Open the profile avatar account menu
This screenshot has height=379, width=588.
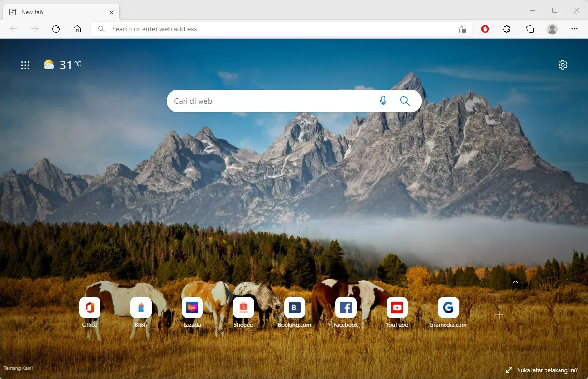pyautogui.click(x=552, y=29)
